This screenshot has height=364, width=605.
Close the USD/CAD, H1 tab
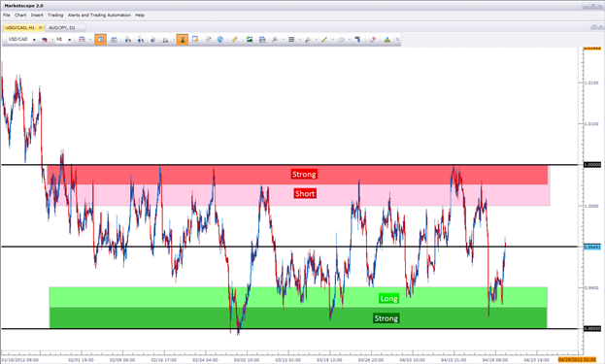(x=40, y=28)
